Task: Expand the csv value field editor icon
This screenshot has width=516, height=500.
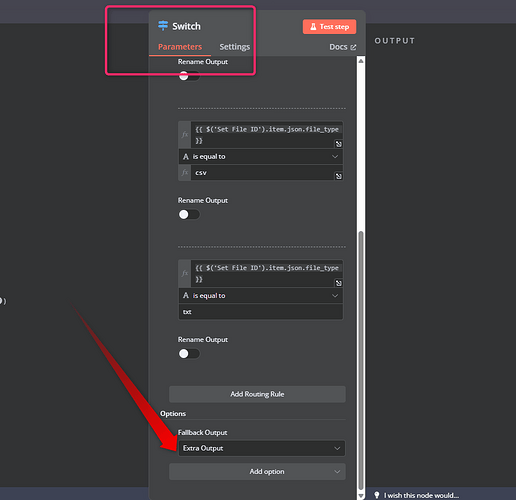Action: tap(338, 176)
